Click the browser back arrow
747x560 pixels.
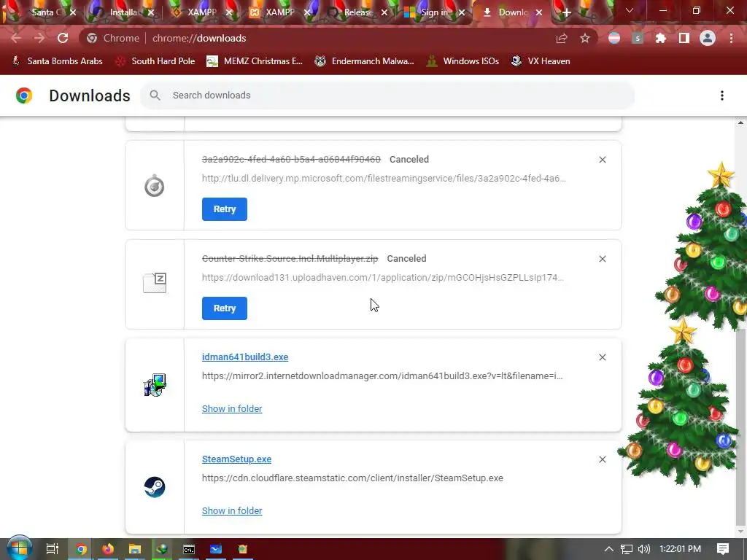(16, 38)
